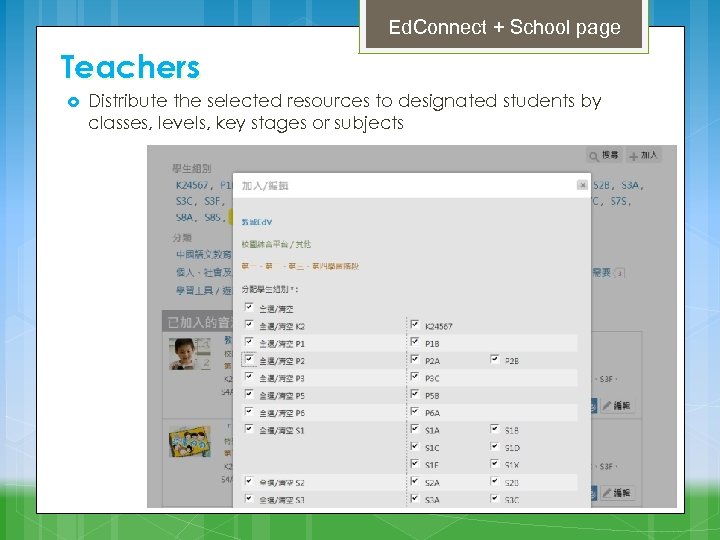Click the EdConnect + School page label
The image size is (720, 540).
(504, 27)
